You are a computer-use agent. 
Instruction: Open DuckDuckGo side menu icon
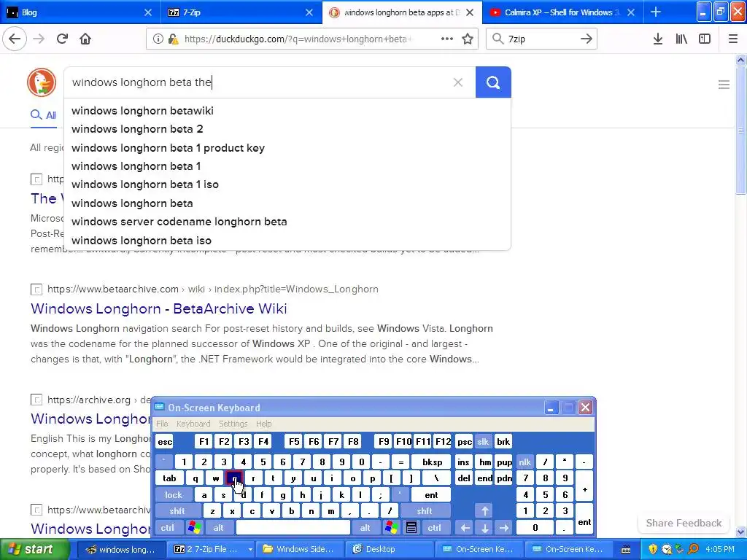pos(724,85)
